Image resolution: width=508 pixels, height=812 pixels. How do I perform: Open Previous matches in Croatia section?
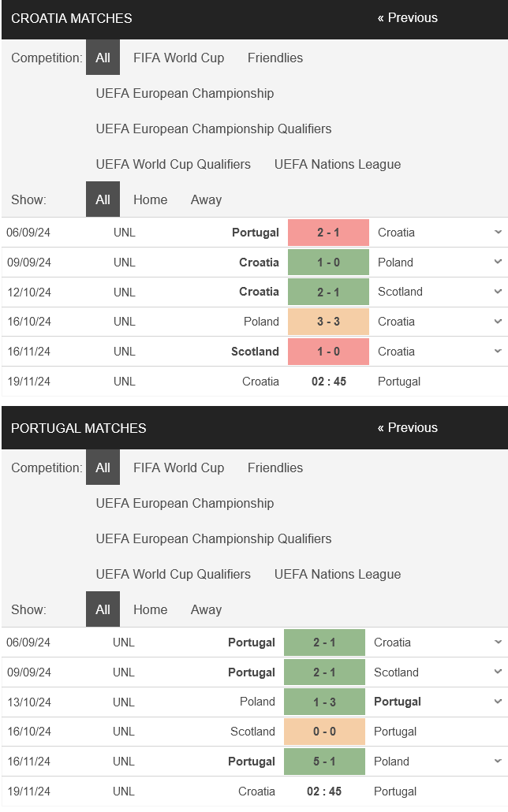click(x=408, y=17)
